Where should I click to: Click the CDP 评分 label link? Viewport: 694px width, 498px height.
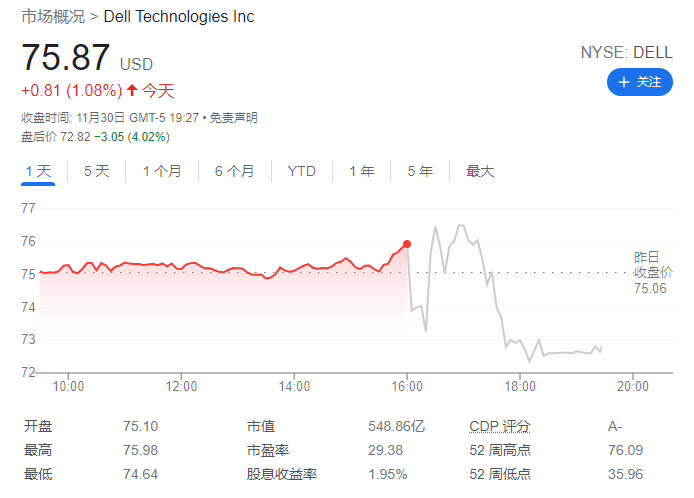[x=500, y=426]
